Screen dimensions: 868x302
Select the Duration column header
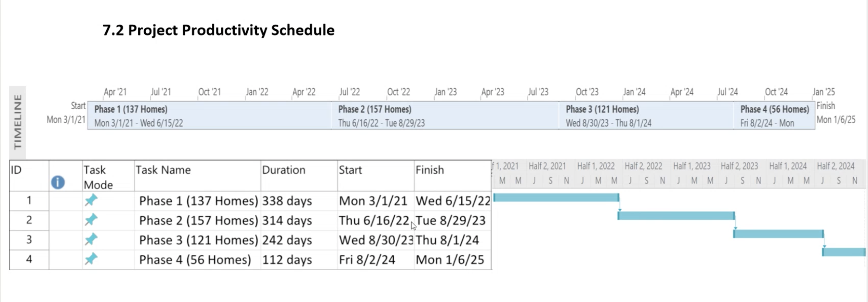(284, 170)
